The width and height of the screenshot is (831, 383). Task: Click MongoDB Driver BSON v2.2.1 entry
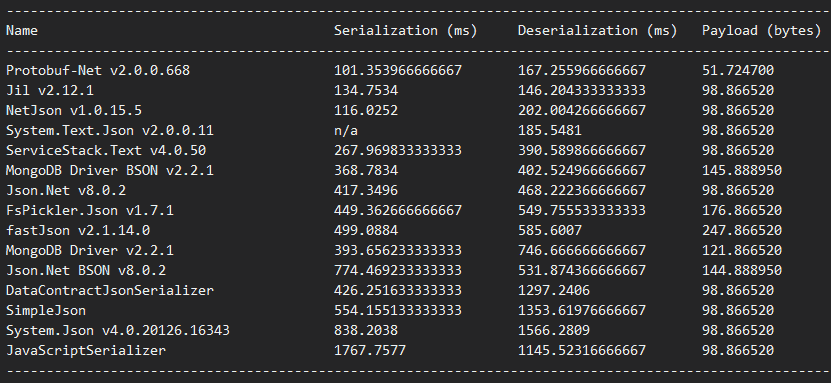point(110,171)
